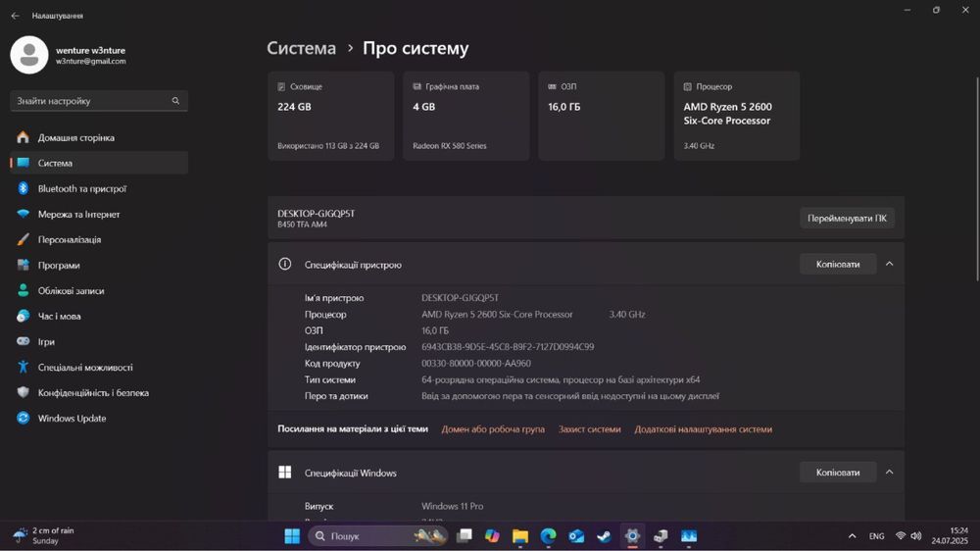
Task: Open Copilot from the taskbar
Action: point(492,536)
